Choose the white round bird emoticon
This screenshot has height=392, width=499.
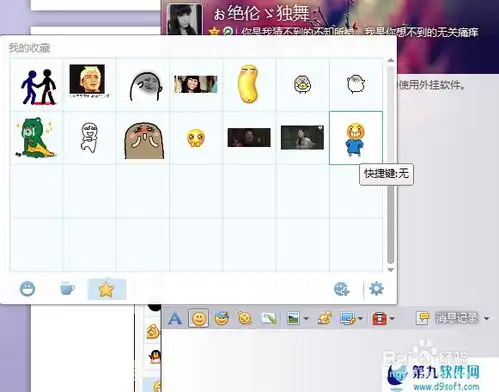pyautogui.click(x=356, y=84)
